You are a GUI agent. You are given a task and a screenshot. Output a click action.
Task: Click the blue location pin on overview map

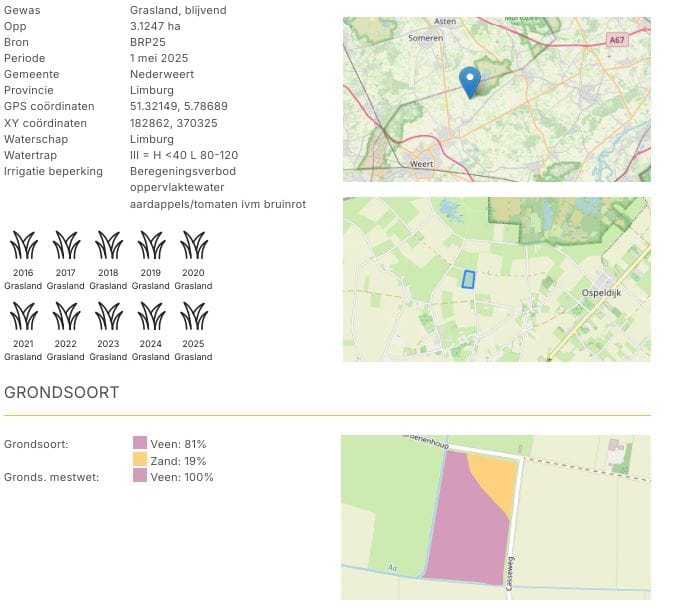469,81
